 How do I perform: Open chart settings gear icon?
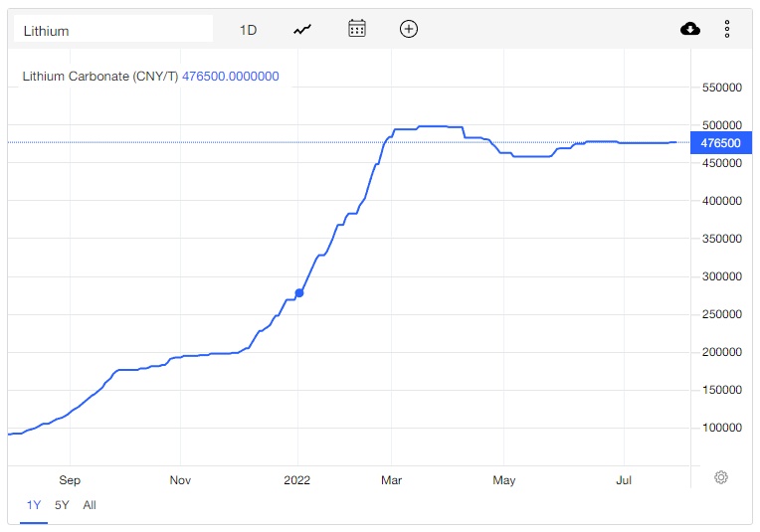pyautogui.click(x=721, y=477)
